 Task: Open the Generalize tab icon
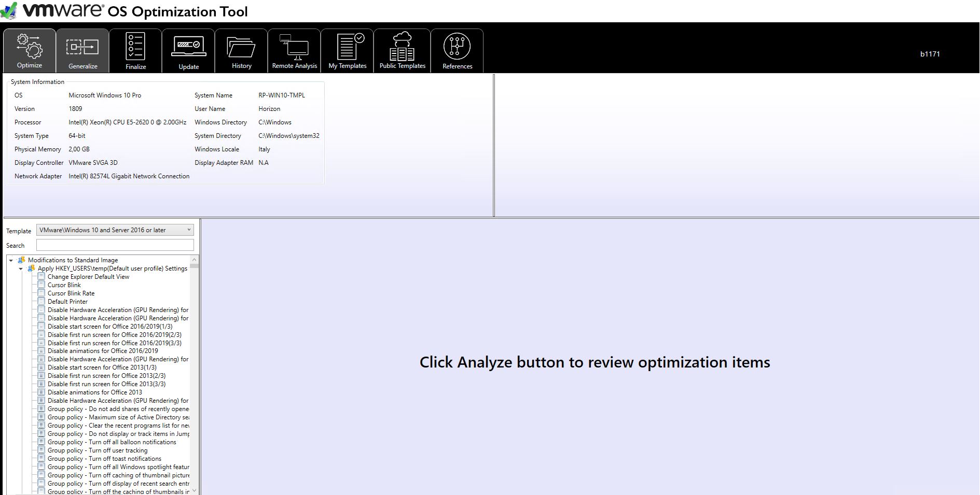pos(82,47)
